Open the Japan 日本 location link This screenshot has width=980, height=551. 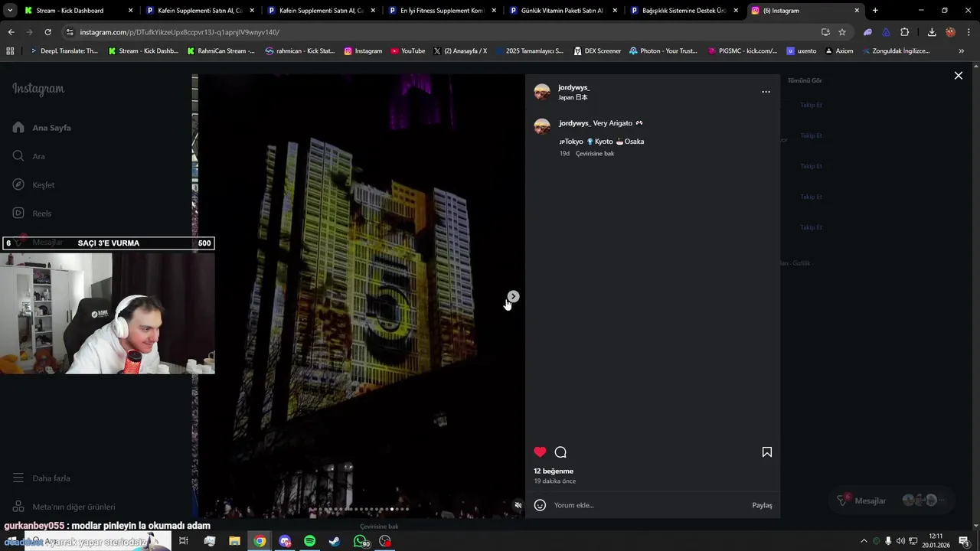point(573,97)
